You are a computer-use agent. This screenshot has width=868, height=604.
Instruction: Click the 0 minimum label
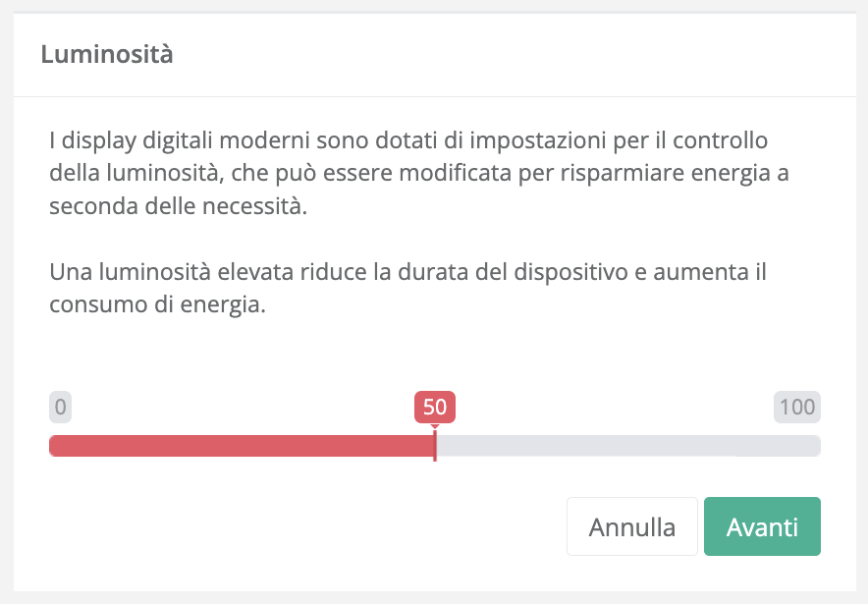pyautogui.click(x=60, y=407)
